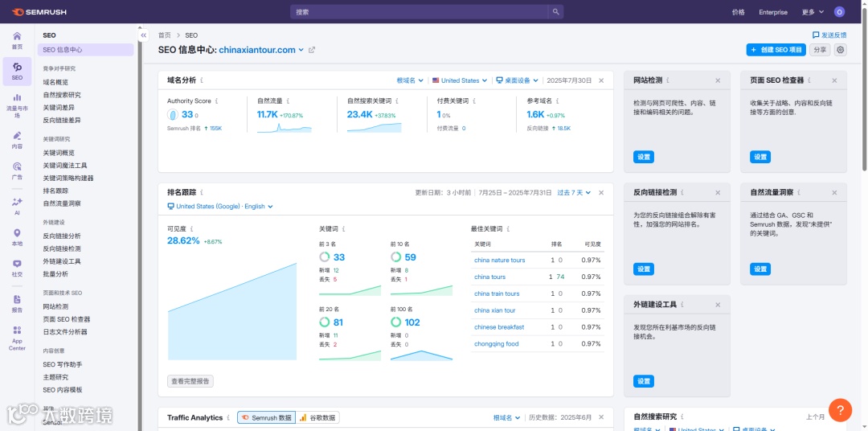Expand chinaxiantour.com domain dropdown
The height and width of the screenshot is (431, 868).
(261, 50)
